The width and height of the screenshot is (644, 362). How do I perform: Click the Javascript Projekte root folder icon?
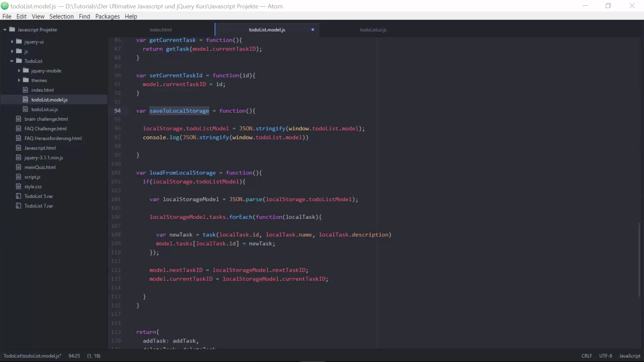pyautogui.click(x=12, y=29)
